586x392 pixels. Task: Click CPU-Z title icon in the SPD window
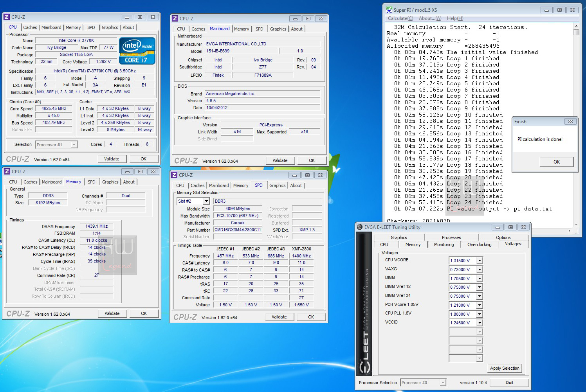tap(174, 175)
